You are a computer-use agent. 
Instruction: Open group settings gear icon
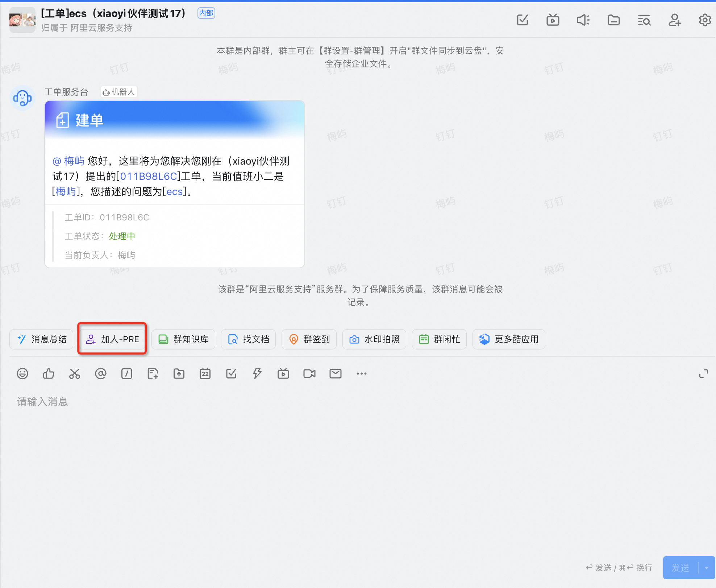click(705, 20)
